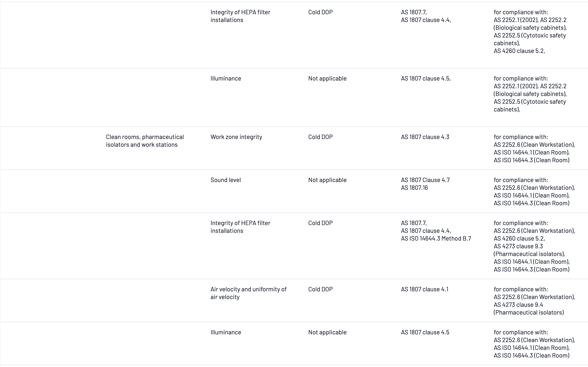Click "for compliance with:" in Work zone integrity row
Viewport: 588px width, 367px height.
(x=521, y=137)
